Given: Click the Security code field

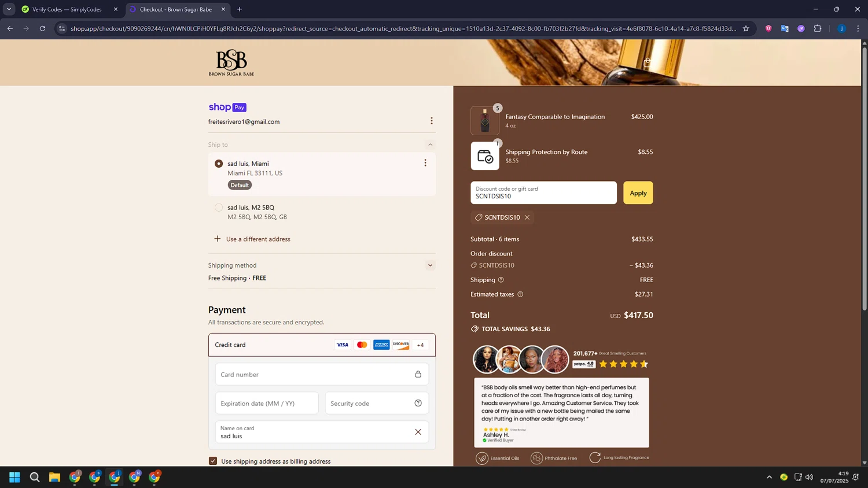Looking at the screenshot, I should [377, 403].
